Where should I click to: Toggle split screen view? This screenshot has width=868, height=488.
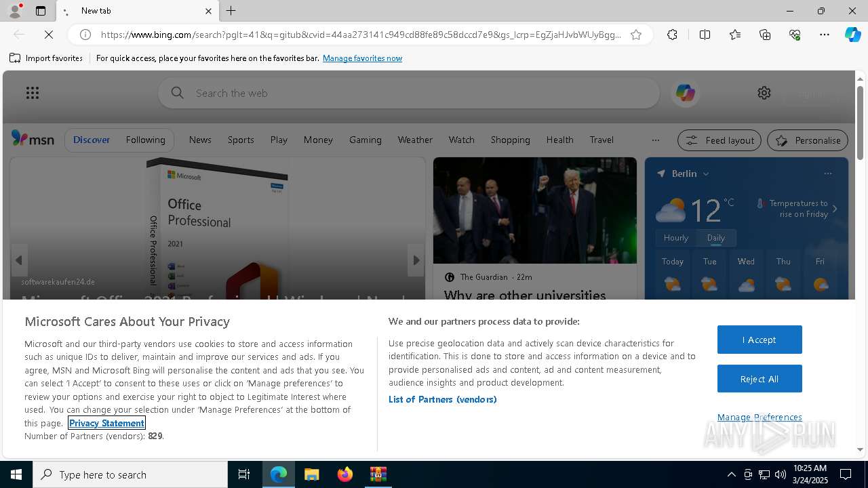point(705,35)
